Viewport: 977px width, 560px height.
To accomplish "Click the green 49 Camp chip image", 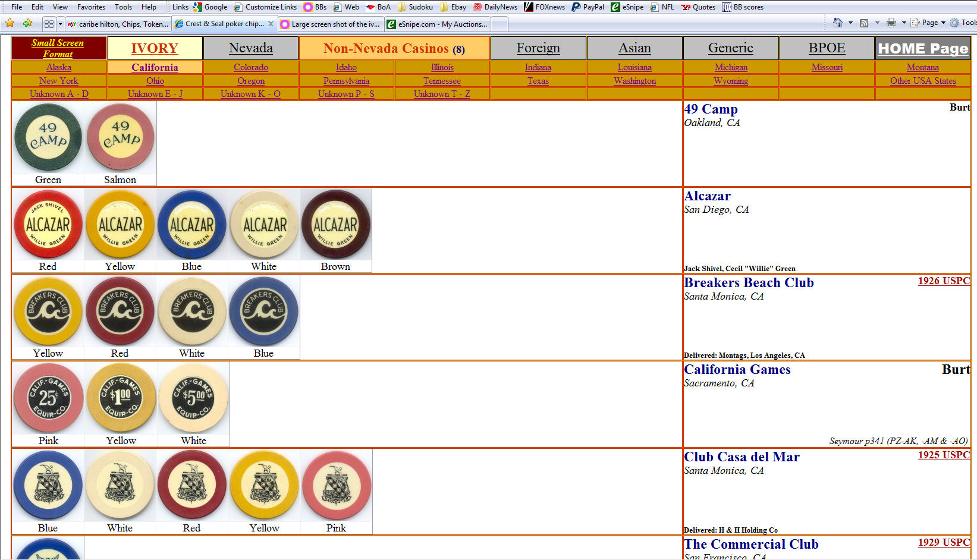I will [x=48, y=137].
